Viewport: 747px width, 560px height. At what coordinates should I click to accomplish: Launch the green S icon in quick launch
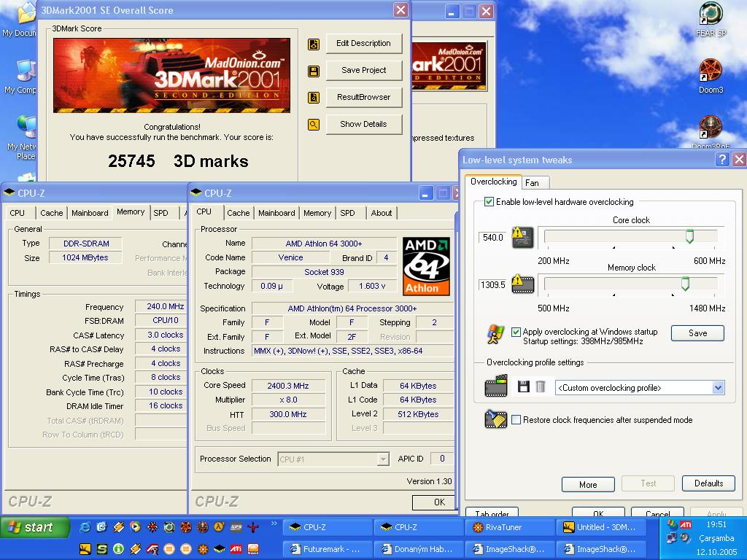pyautogui.click(x=102, y=549)
